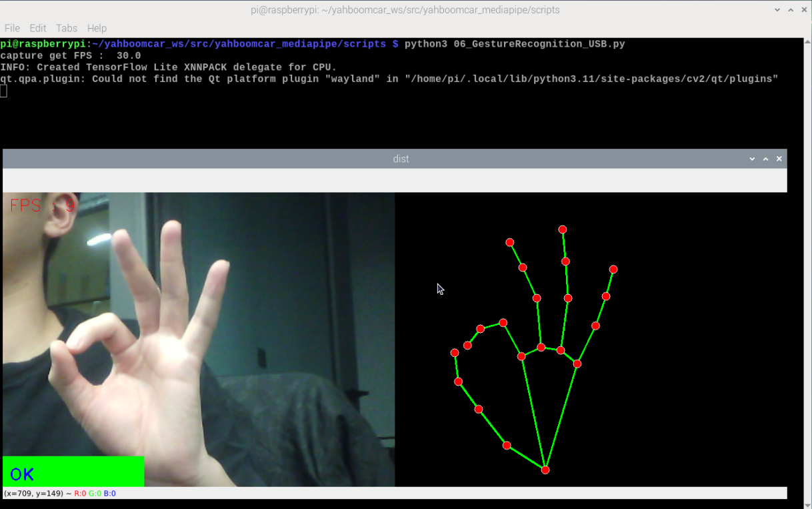Viewport: 812px width, 509px height.
Task: Click the wrist landmark at skeleton bottom
Action: [x=545, y=470]
